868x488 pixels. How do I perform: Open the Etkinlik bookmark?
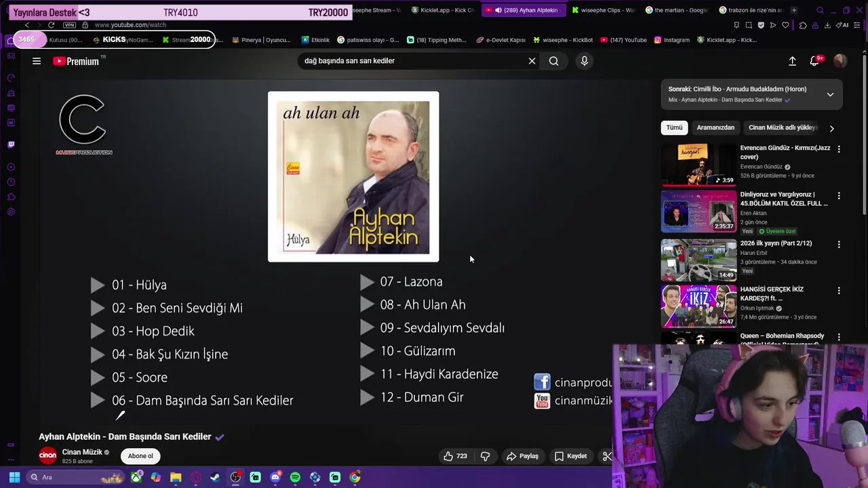[316, 40]
